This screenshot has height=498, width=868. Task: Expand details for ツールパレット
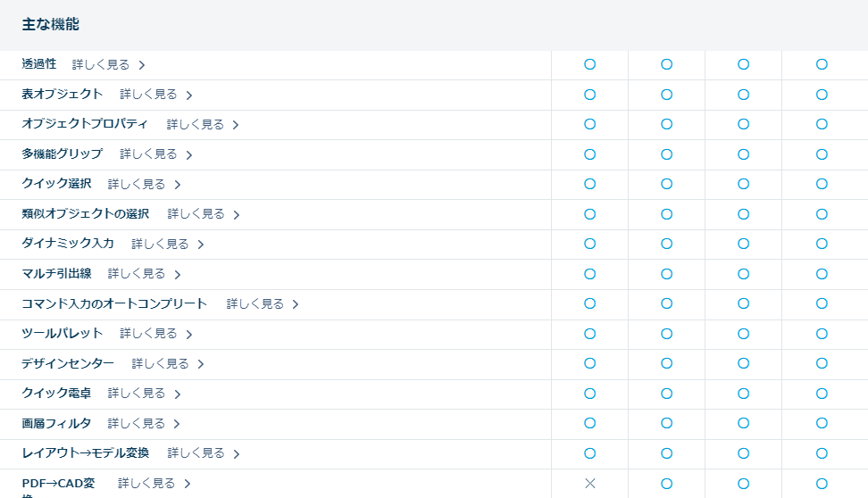(x=148, y=334)
